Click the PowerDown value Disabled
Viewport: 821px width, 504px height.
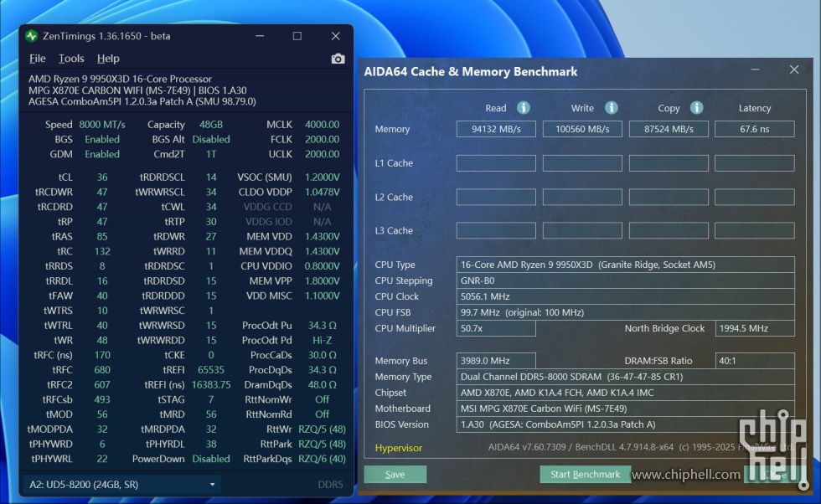211,459
